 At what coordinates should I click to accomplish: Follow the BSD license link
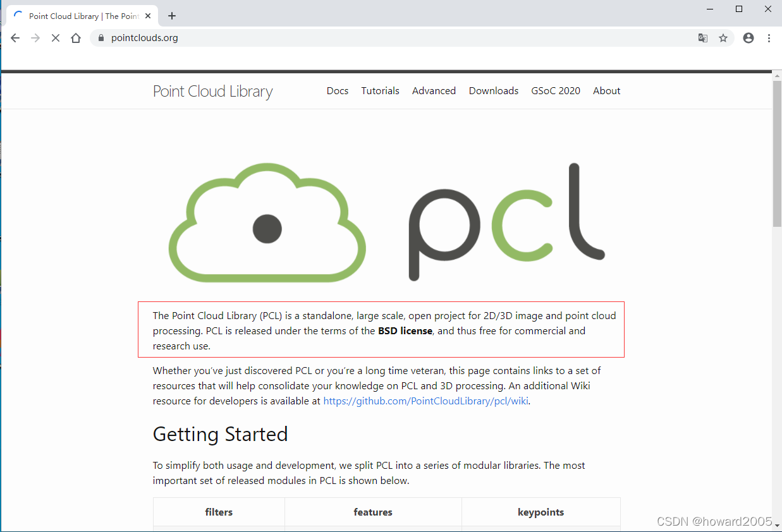click(405, 331)
